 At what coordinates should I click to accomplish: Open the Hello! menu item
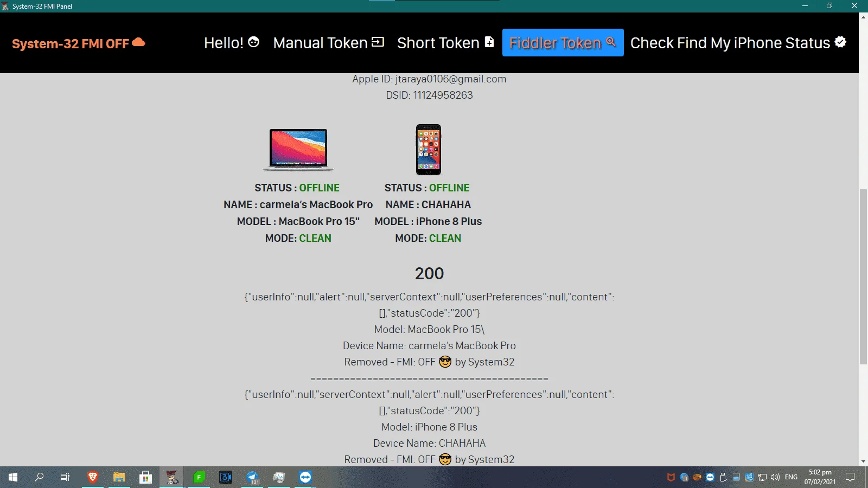(232, 43)
